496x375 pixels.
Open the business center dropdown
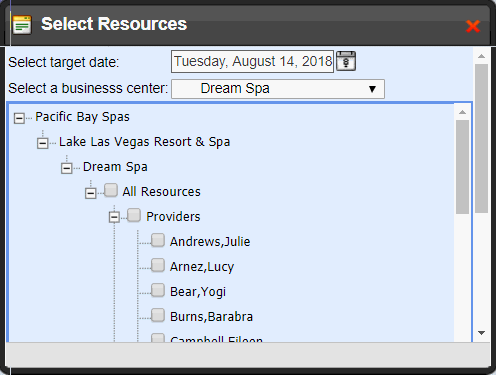278,89
